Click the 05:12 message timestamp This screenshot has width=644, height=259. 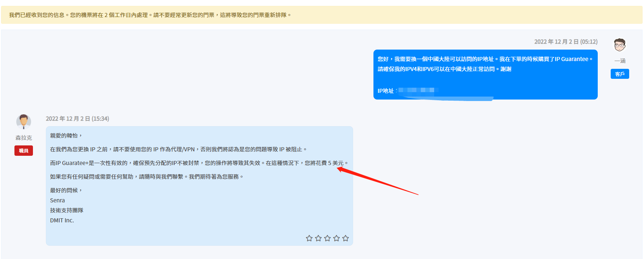(566, 42)
